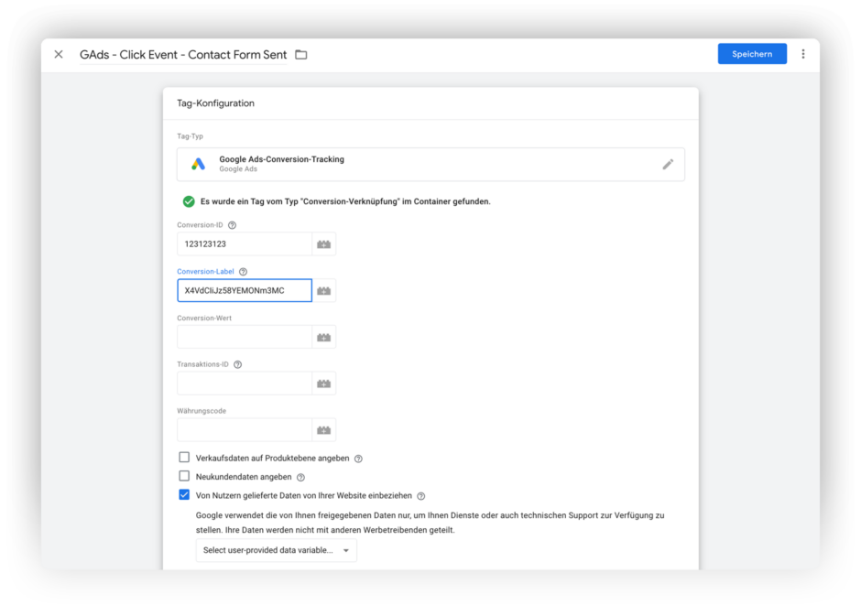
Task: Insert a variable for the Conversion-ID field
Action: coord(324,244)
